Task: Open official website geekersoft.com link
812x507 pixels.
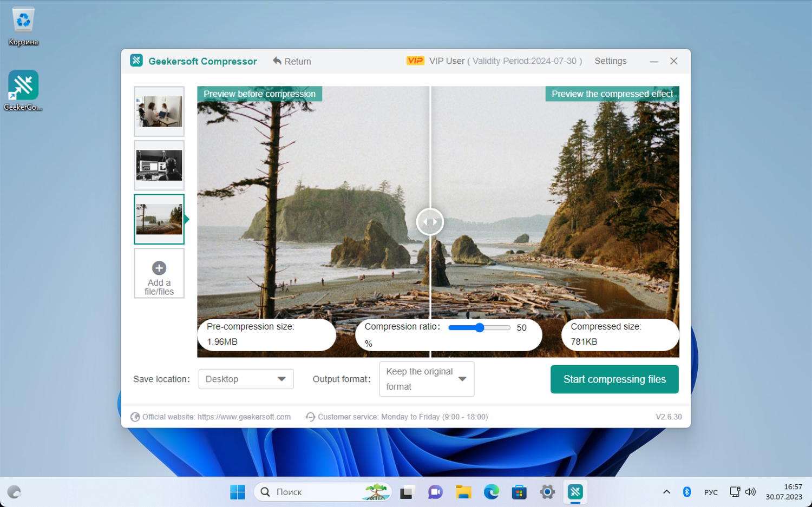Action: tap(244, 417)
